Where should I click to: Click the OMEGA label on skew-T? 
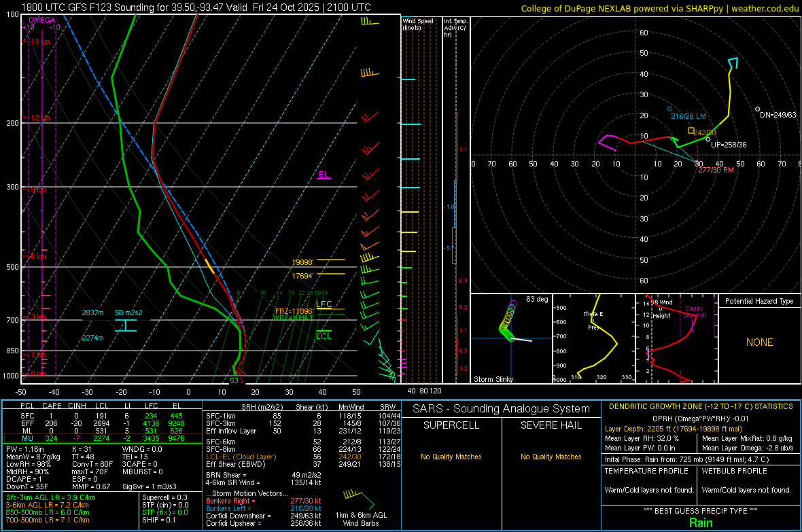(x=42, y=20)
